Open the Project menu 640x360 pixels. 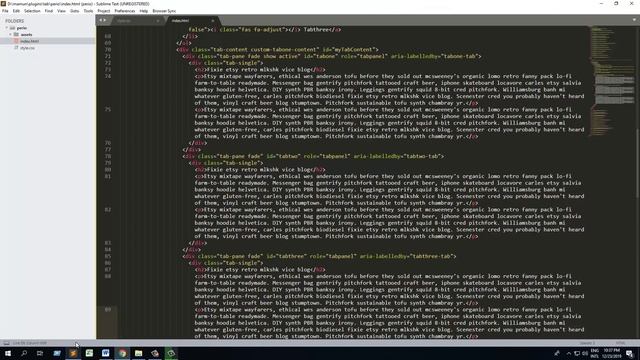[104, 11]
